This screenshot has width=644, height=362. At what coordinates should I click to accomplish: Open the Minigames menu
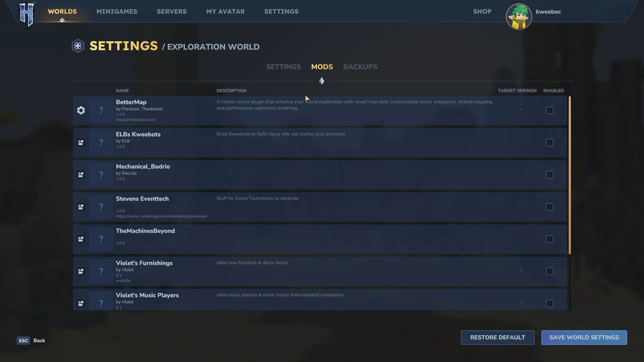[117, 11]
